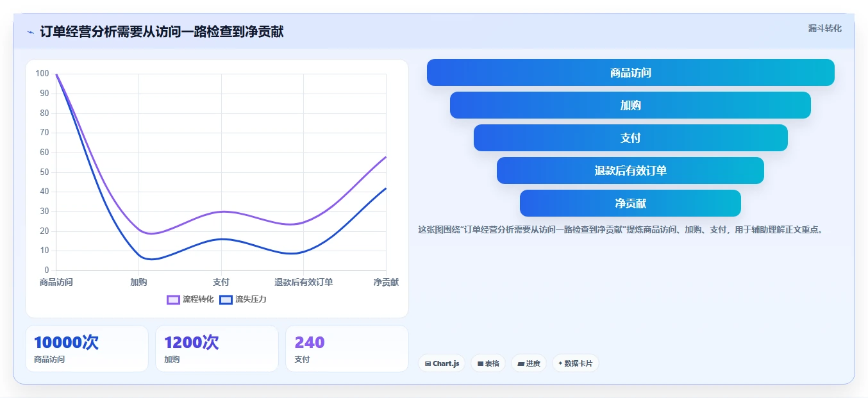868x398 pixels.
Task: Click the 漏斗转化 tag label
Action: 824,28
